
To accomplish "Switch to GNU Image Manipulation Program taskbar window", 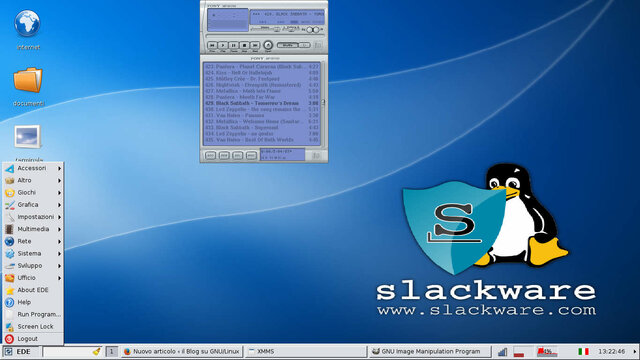I will [x=430, y=351].
